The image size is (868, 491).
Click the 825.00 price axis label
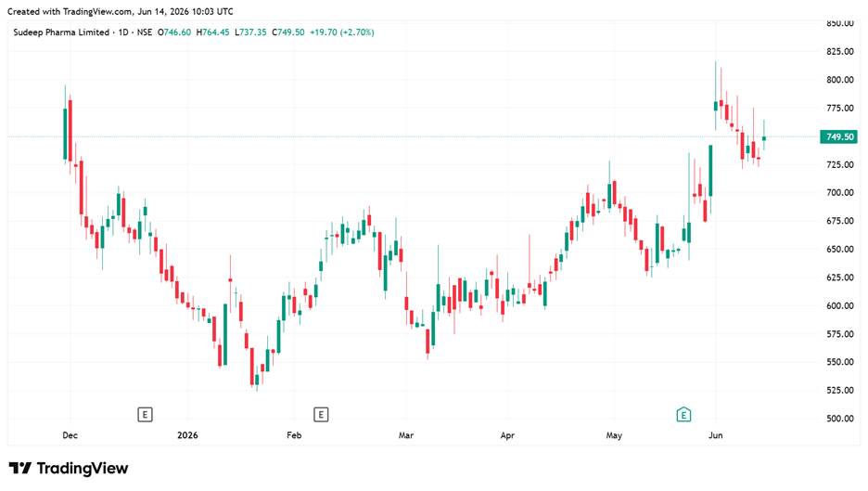(840, 52)
